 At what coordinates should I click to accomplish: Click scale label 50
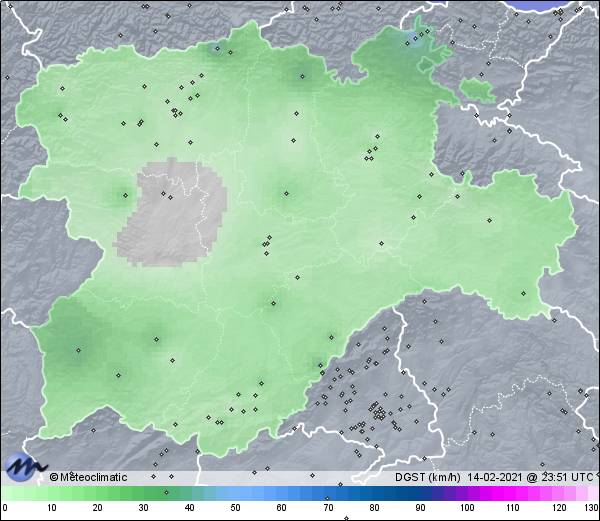pos(235,508)
